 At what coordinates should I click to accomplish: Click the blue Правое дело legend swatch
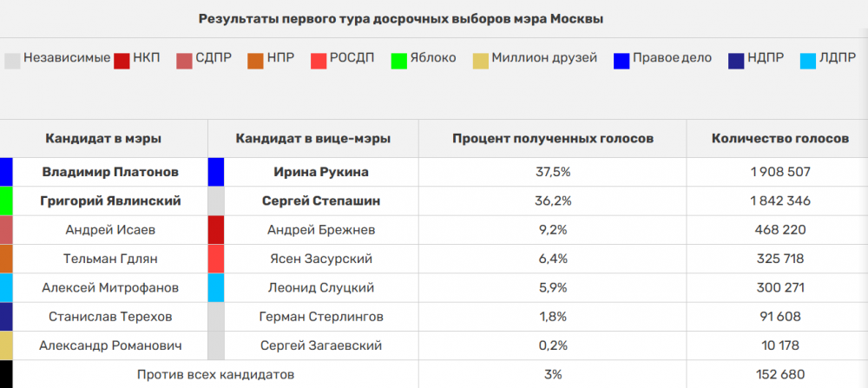(621, 60)
